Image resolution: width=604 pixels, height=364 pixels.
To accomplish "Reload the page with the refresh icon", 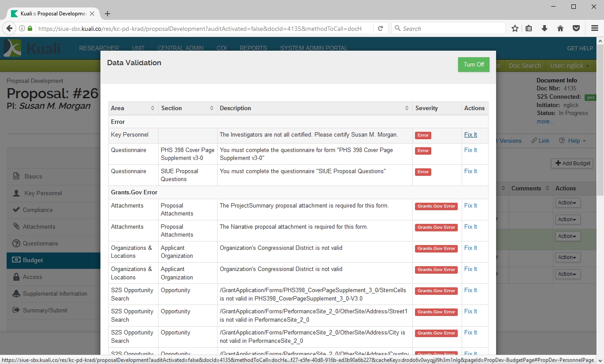I will (x=380, y=29).
